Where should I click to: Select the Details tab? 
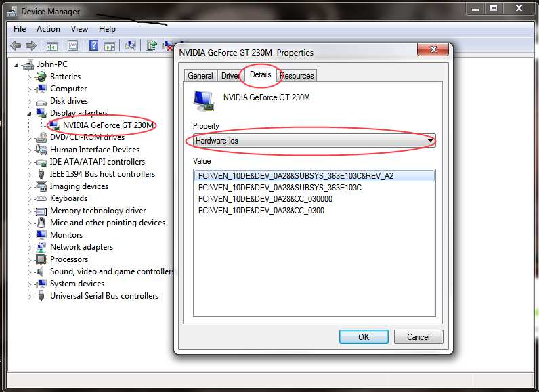260,74
